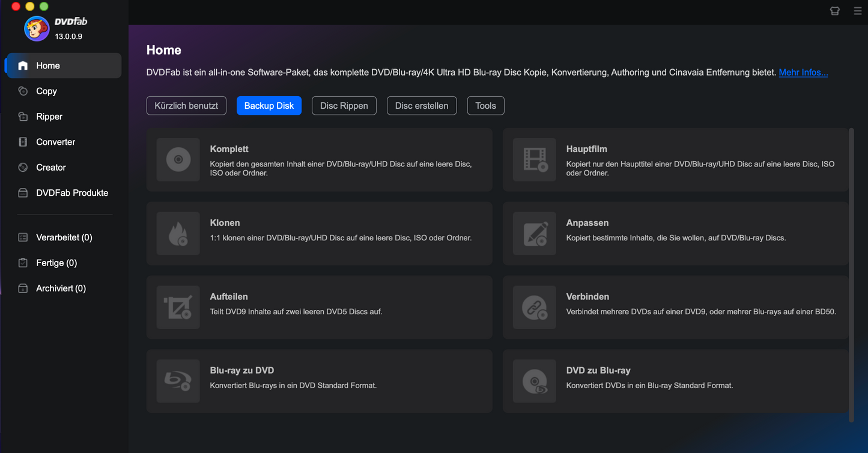Click the Anpassen edit pencil icon

click(534, 234)
